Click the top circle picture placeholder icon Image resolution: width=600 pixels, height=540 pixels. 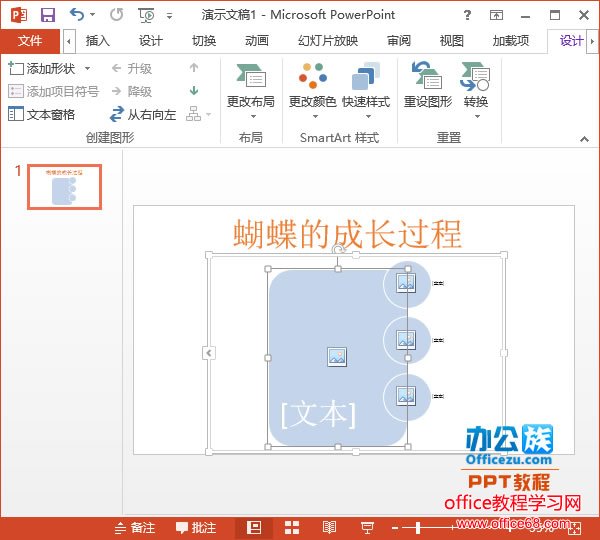pyautogui.click(x=406, y=283)
